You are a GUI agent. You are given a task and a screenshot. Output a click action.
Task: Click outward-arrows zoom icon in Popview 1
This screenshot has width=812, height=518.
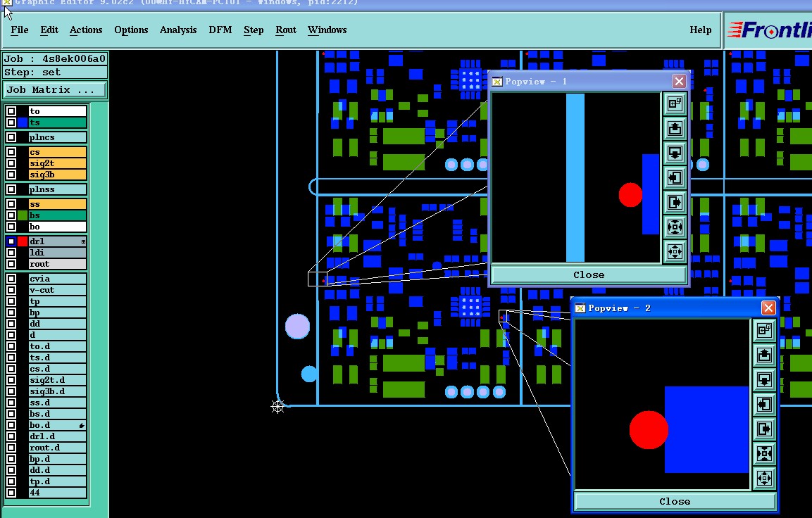pos(675,252)
